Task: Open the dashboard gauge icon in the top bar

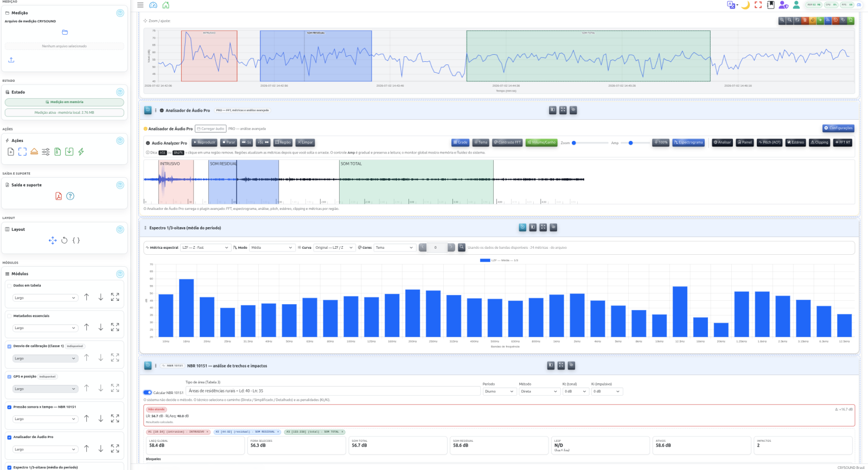Action: pyautogui.click(x=153, y=5)
